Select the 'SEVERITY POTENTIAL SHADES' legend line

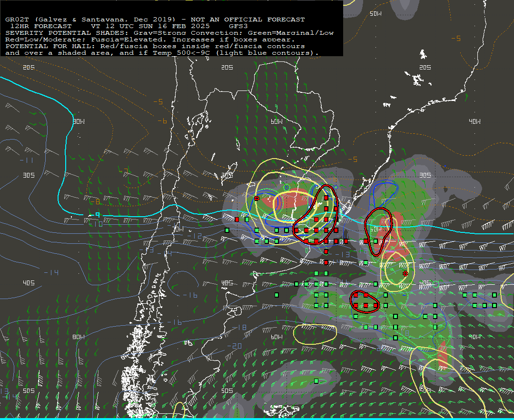pyautogui.click(x=169, y=33)
